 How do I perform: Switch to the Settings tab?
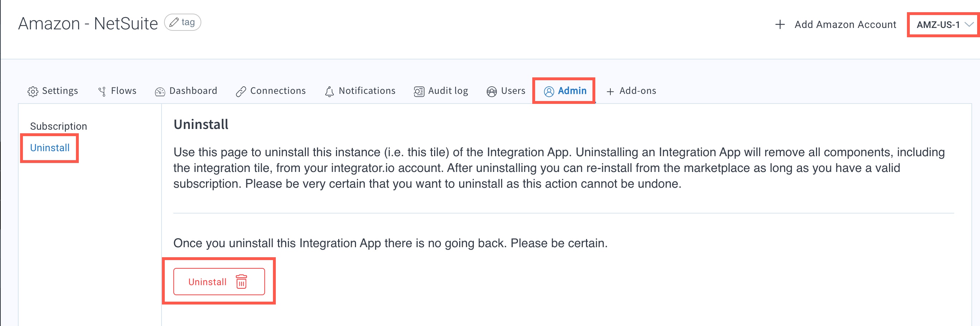[x=53, y=91]
